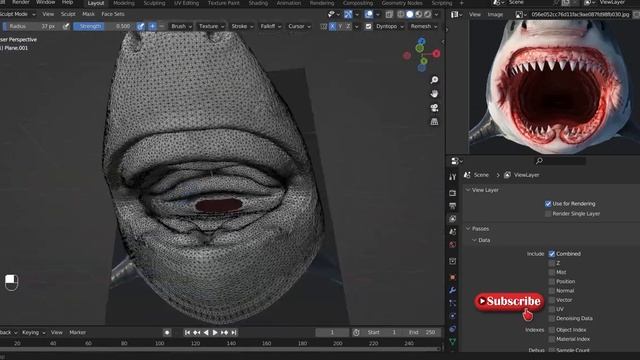
Task: Play the animation forward
Action: coord(215,333)
